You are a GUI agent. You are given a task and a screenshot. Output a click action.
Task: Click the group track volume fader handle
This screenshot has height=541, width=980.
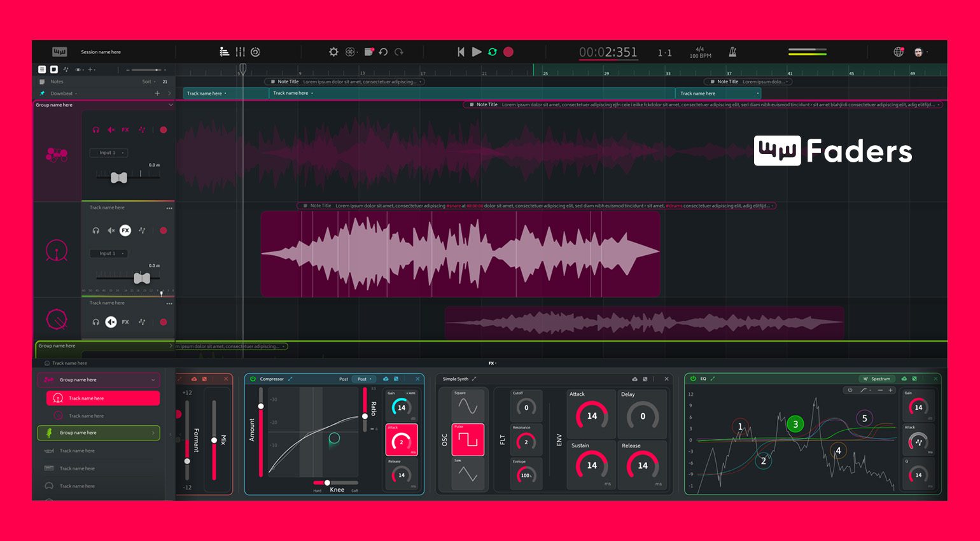pos(119,178)
